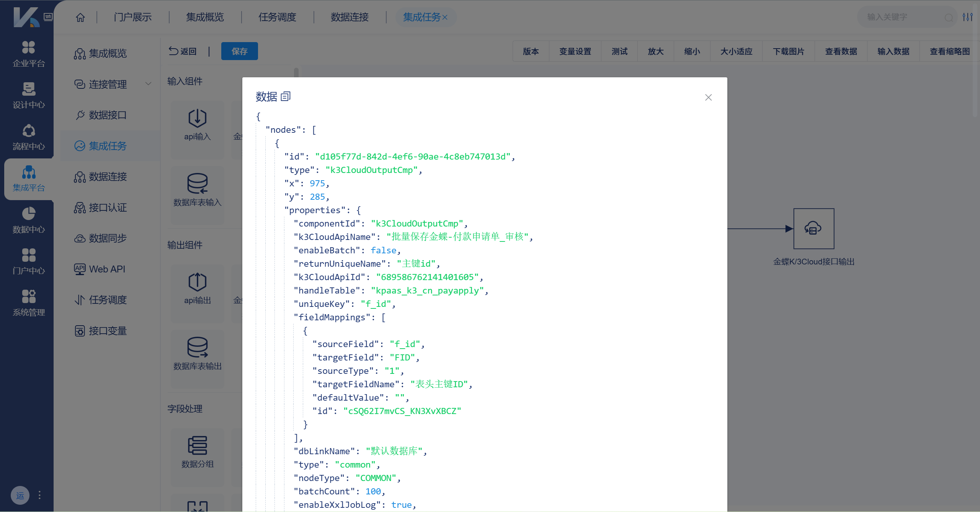
Task: Expand the 连接管理 menu chevron
Action: click(x=148, y=84)
